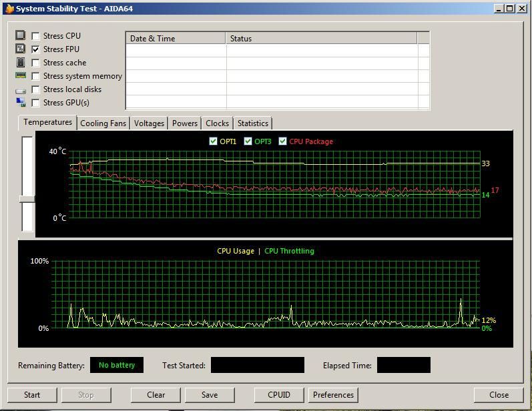Click the cache chip icon beside Stress cache
The image size is (532, 411).
pyautogui.click(x=20, y=62)
